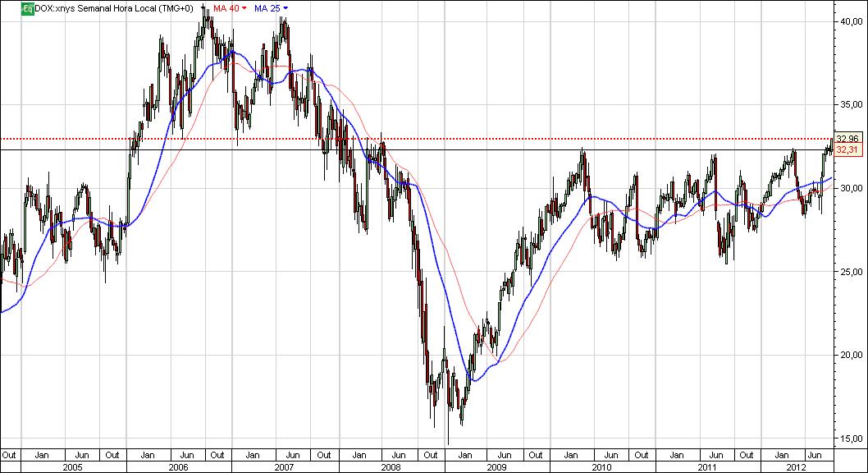Click the 2008 year label
Image resolution: width=868 pixels, height=473 pixels.
(x=391, y=467)
